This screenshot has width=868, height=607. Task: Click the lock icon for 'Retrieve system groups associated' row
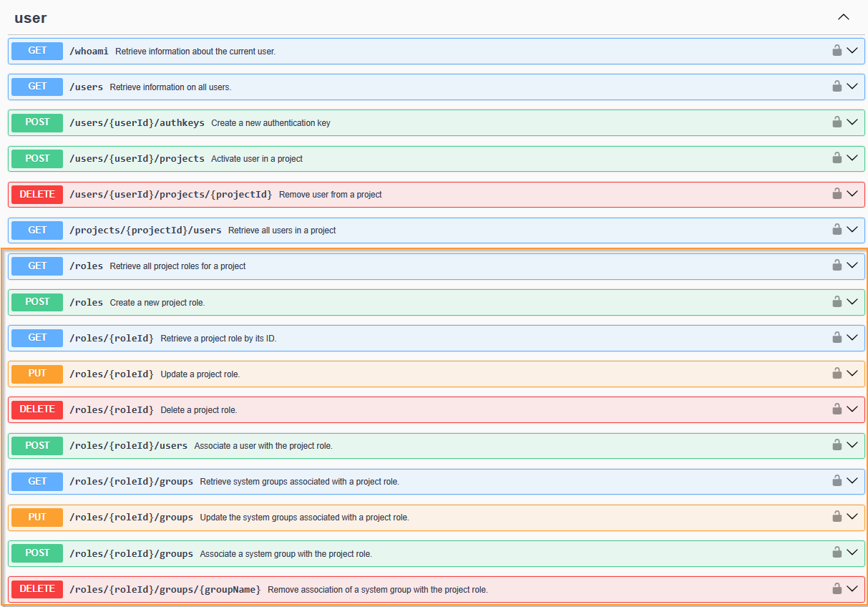[837, 480]
